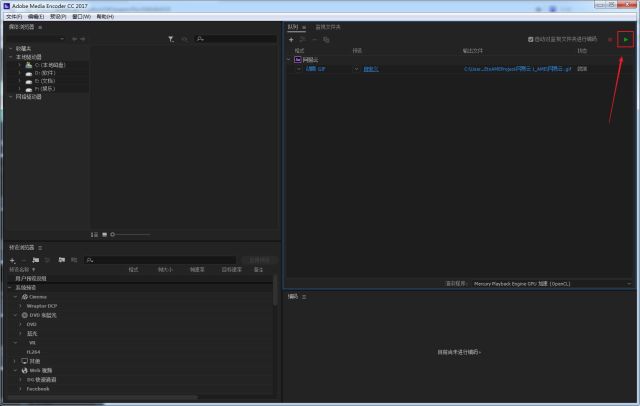This screenshot has width=640, height=406.
Task: Start the queue with green play button
Action: (625, 40)
